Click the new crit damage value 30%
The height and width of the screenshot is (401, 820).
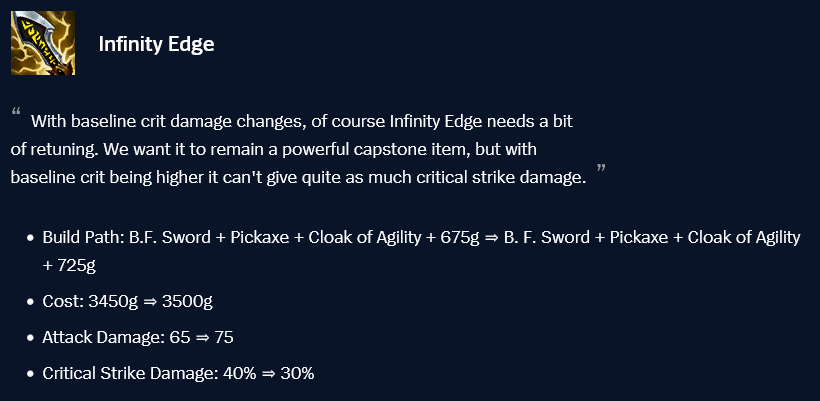(296, 374)
